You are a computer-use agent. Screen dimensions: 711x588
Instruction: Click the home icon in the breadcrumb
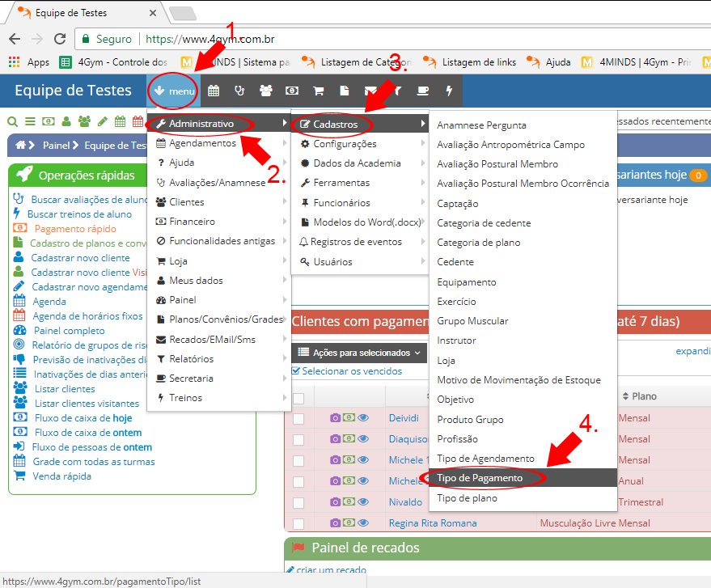coord(21,146)
